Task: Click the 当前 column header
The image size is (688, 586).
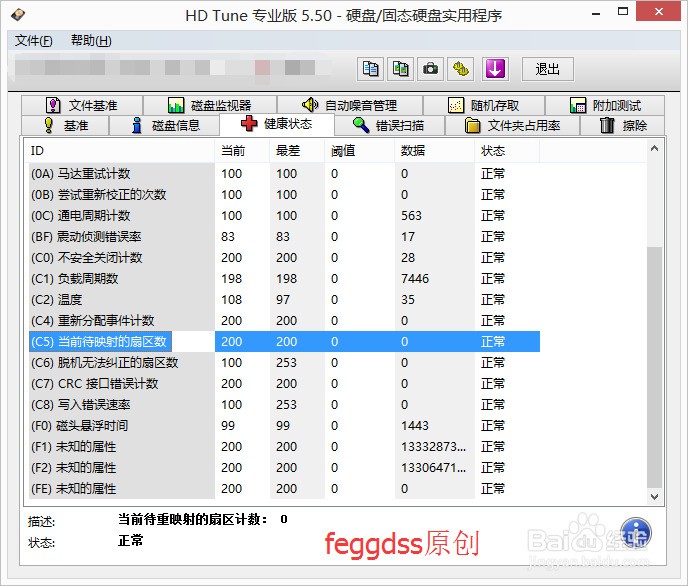Action: tap(242, 151)
